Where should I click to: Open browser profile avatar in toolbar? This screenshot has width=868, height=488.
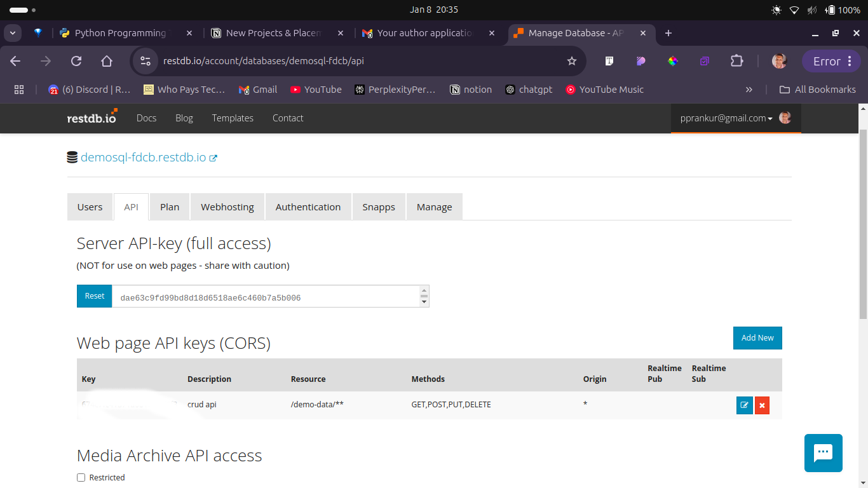coord(779,61)
